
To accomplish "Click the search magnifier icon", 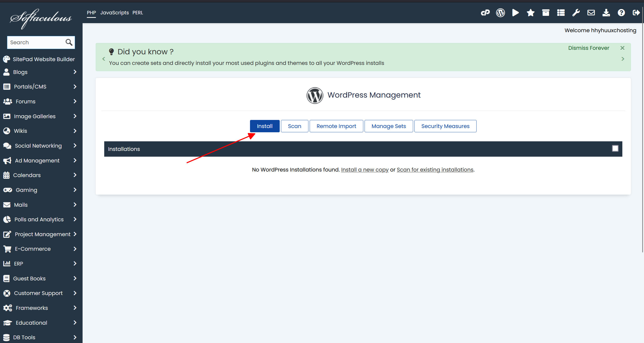I will 69,42.
